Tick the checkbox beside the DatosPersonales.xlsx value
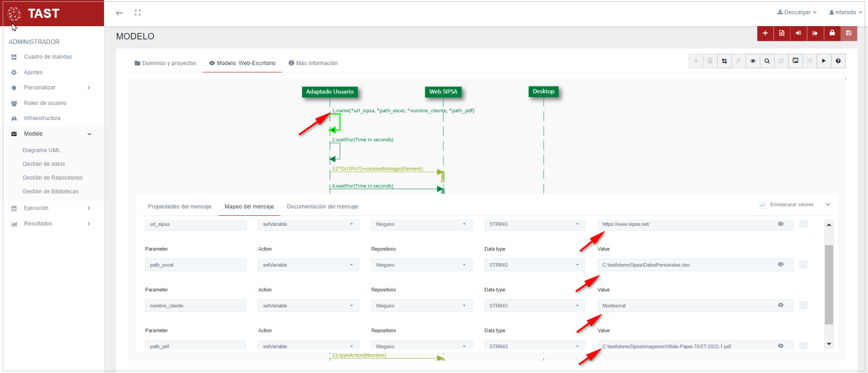Image resolution: width=868 pixels, height=373 pixels. [803, 265]
